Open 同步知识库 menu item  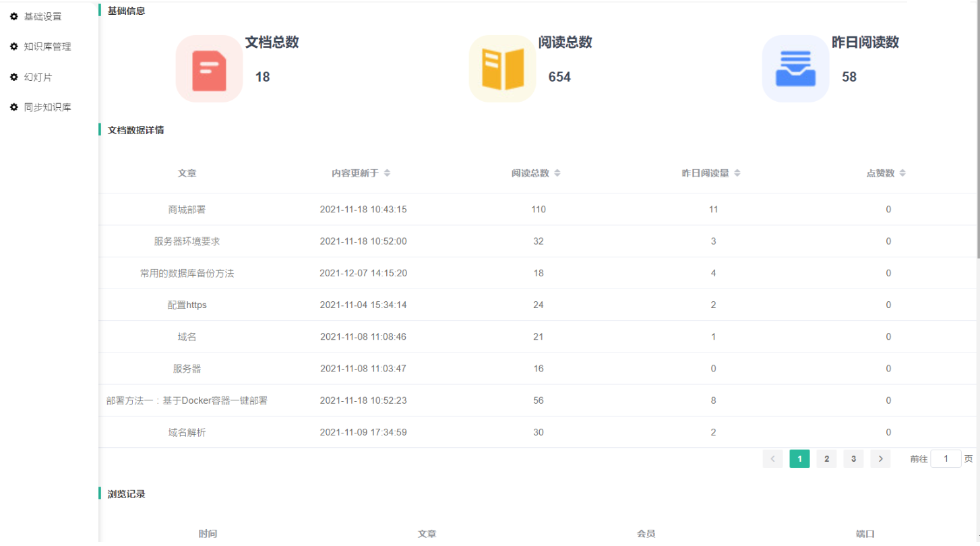tap(47, 107)
